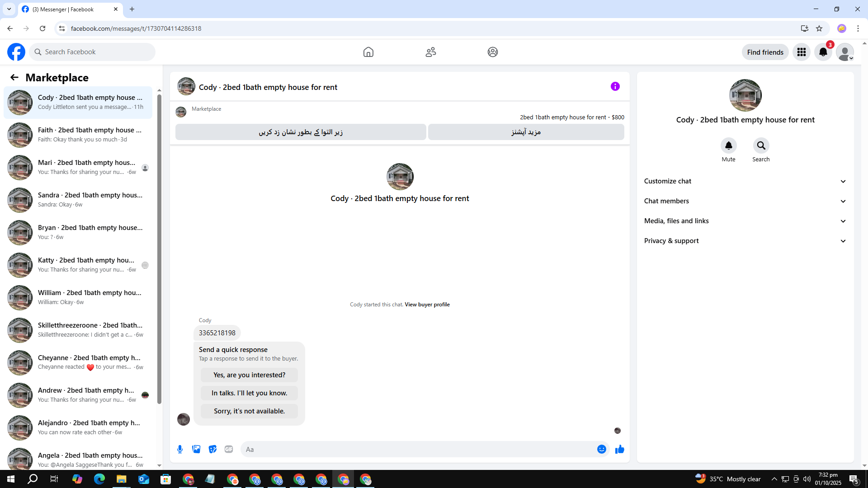The height and width of the screenshot is (488, 868).
Task: Open Andrew conversation in chat list
Action: tap(78, 395)
